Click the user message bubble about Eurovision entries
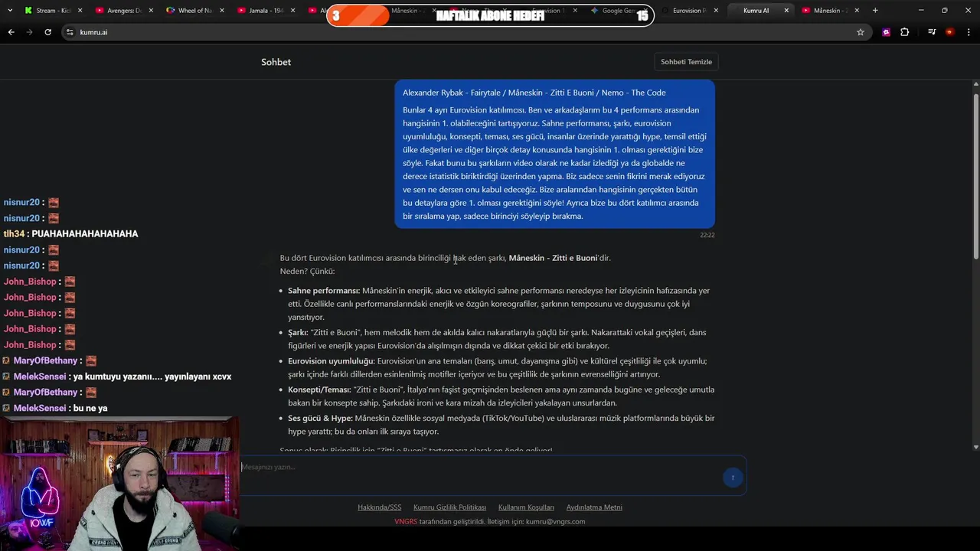The height and width of the screenshot is (551, 980). click(x=555, y=154)
